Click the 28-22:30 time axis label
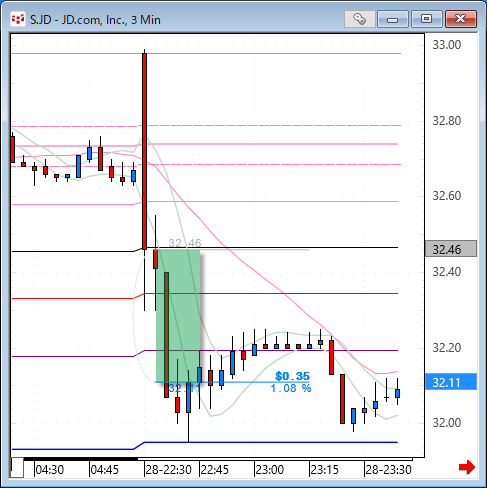487x488 pixels. pyautogui.click(x=169, y=470)
